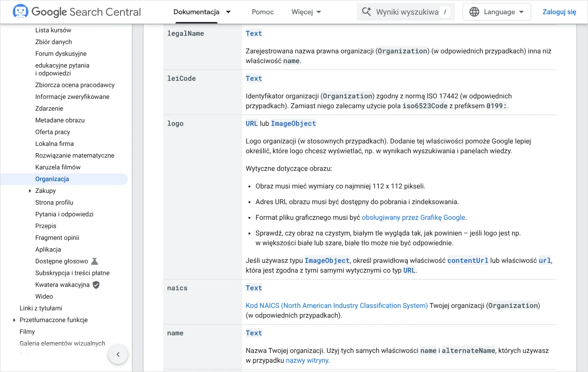Image resolution: width=588 pixels, height=372 pixels.
Task: Click the url property link in logo description
Action: (545, 260)
